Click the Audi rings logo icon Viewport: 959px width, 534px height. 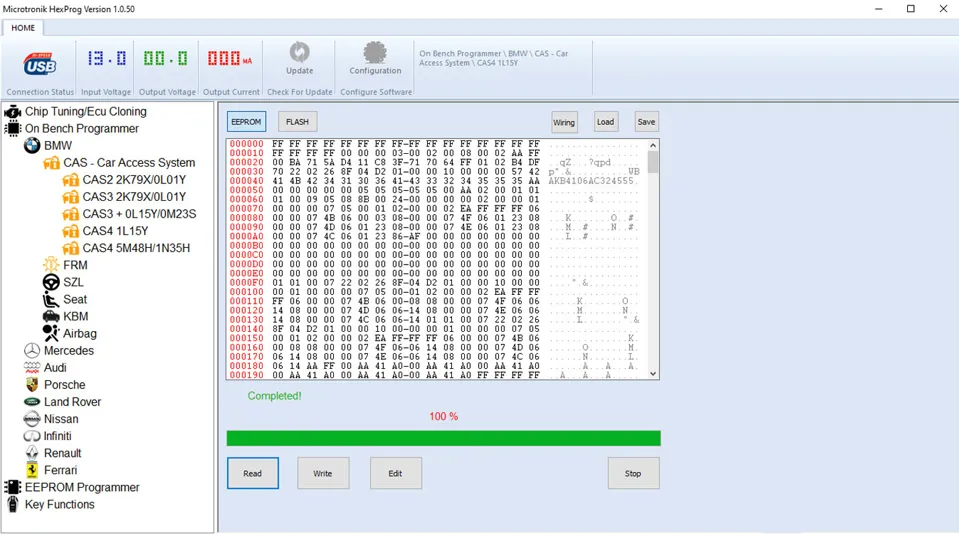tap(32, 368)
